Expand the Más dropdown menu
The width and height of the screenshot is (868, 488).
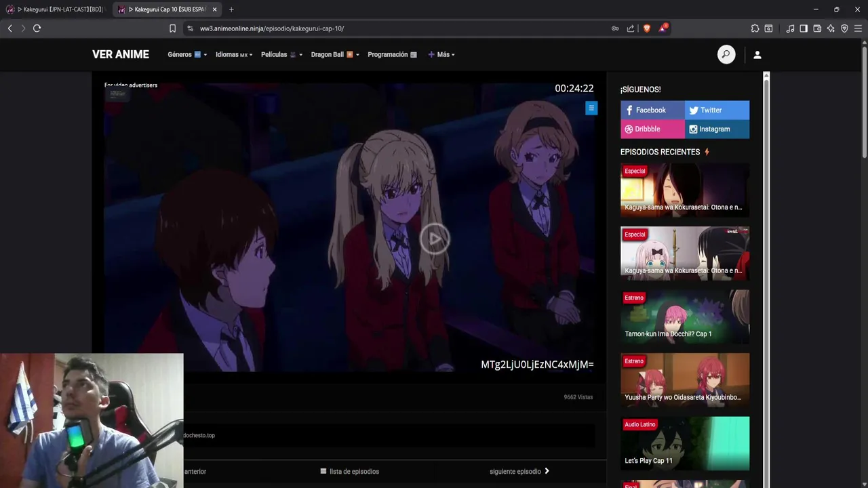pyautogui.click(x=441, y=55)
